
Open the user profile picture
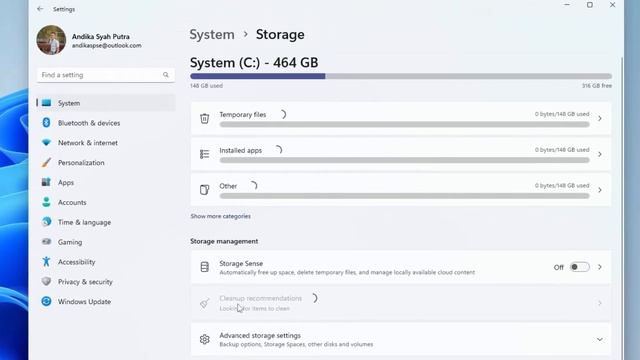coord(51,40)
